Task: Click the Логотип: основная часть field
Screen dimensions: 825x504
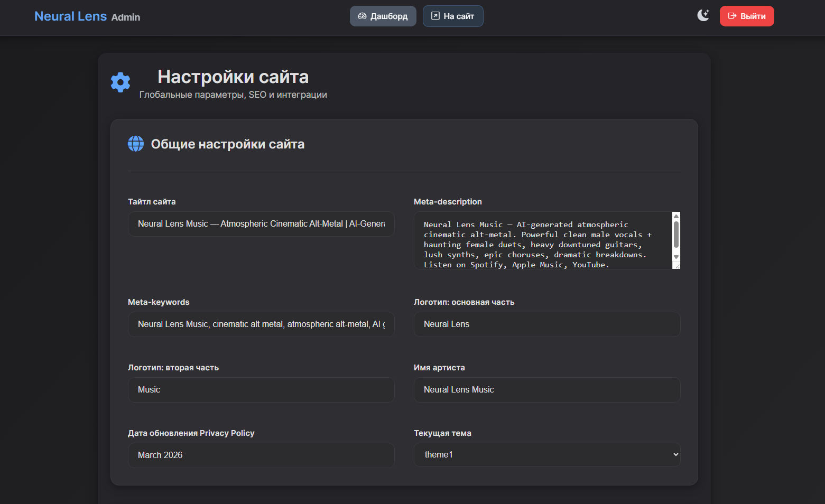Action: tap(546, 324)
